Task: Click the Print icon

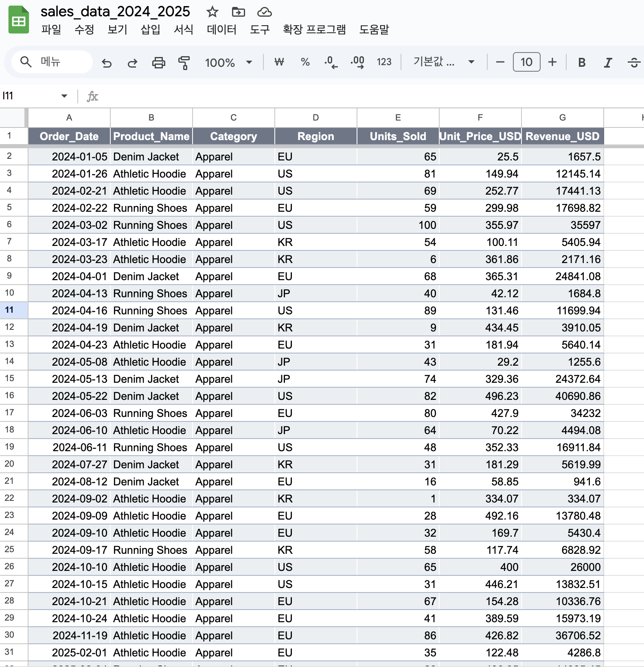Action: [158, 62]
